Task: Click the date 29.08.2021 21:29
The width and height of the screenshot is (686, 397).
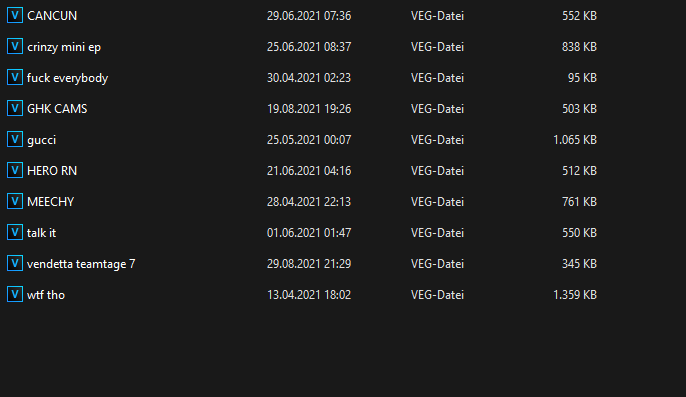Action: pos(309,264)
